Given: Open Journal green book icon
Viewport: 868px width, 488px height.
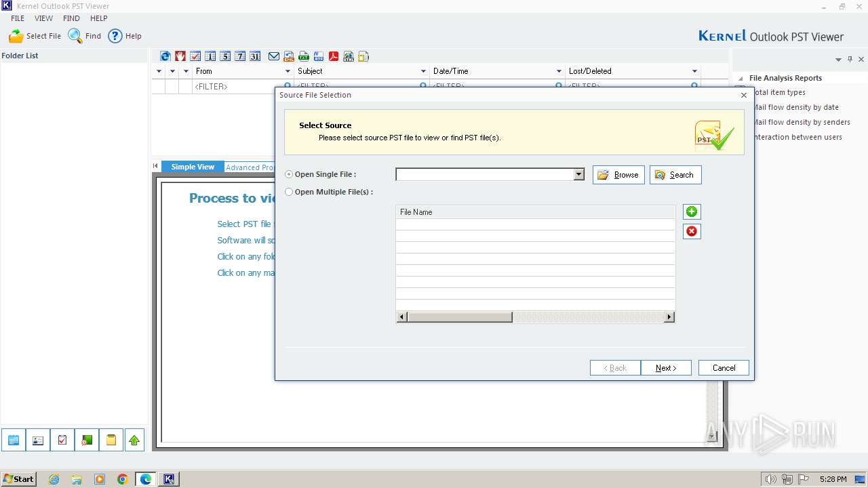Looking at the screenshot, I should click(87, 440).
